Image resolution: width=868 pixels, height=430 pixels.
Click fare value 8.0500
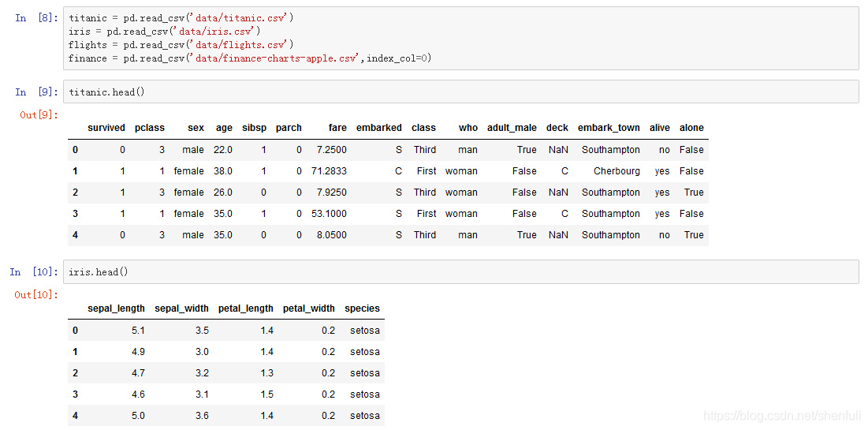[333, 235]
